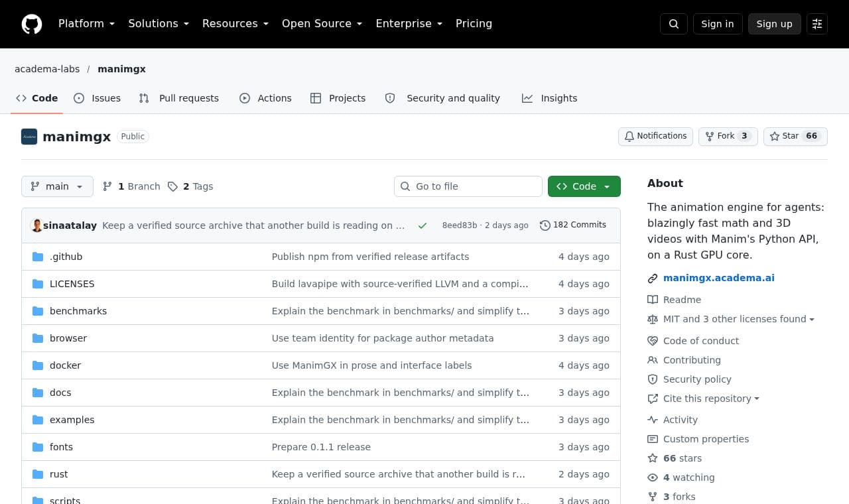Open appearance settings icon in header
Screen dimensions: 849x504
(x=817, y=24)
